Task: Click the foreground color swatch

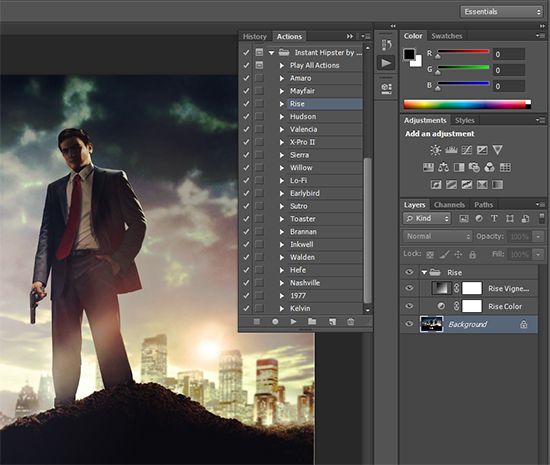Action: tap(409, 55)
